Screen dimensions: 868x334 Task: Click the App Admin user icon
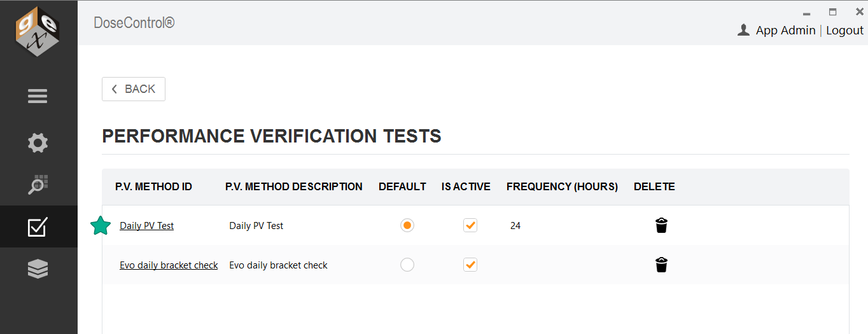tap(743, 30)
